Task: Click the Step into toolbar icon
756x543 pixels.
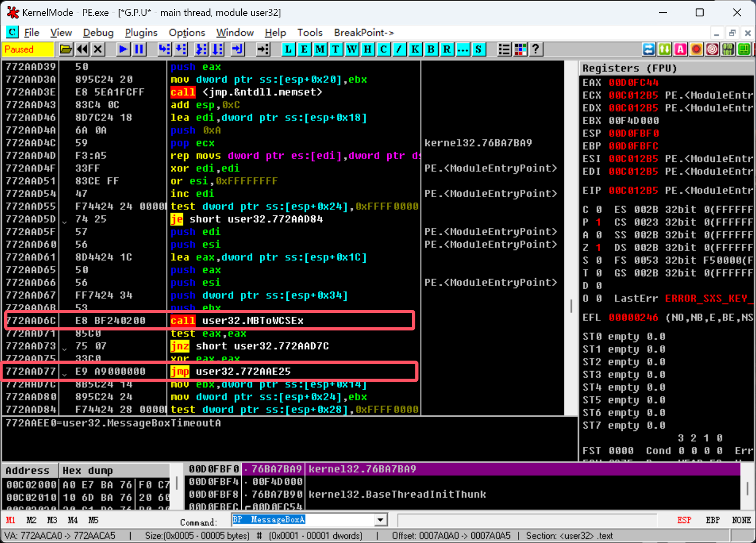Action: coord(165,49)
